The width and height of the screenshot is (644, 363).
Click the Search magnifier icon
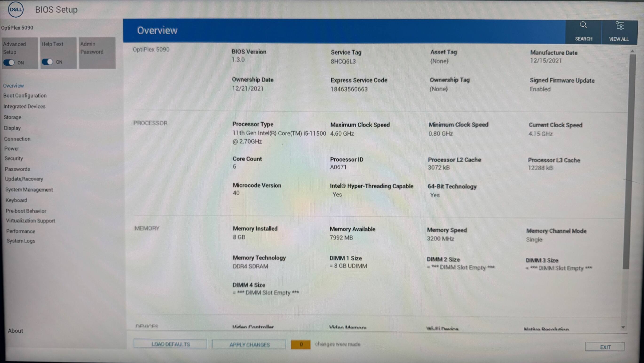[583, 25]
